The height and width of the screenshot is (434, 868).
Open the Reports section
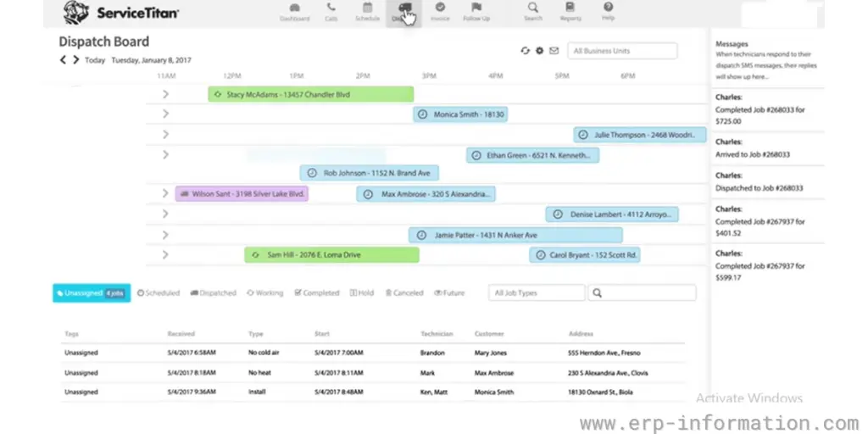[570, 12]
